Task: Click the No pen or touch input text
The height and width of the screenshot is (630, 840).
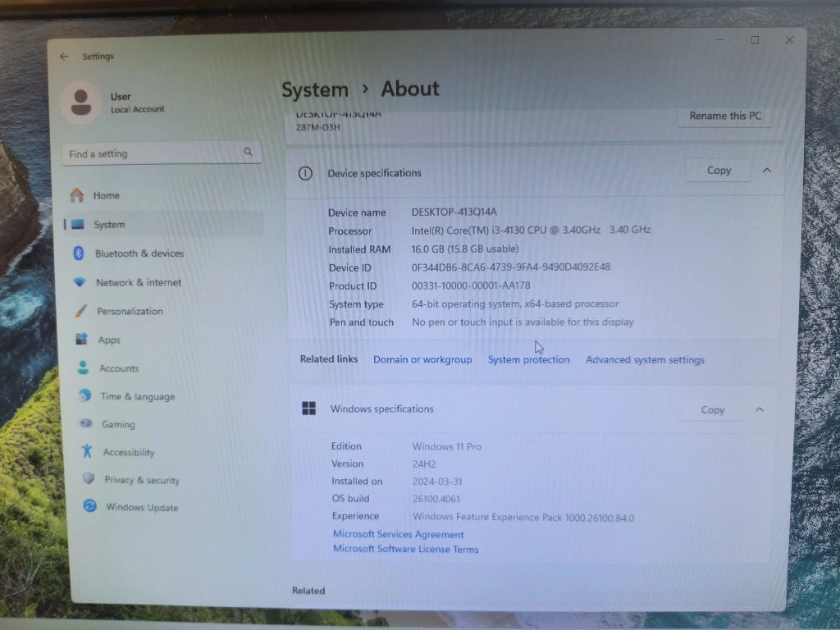Action: pyautogui.click(x=523, y=322)
